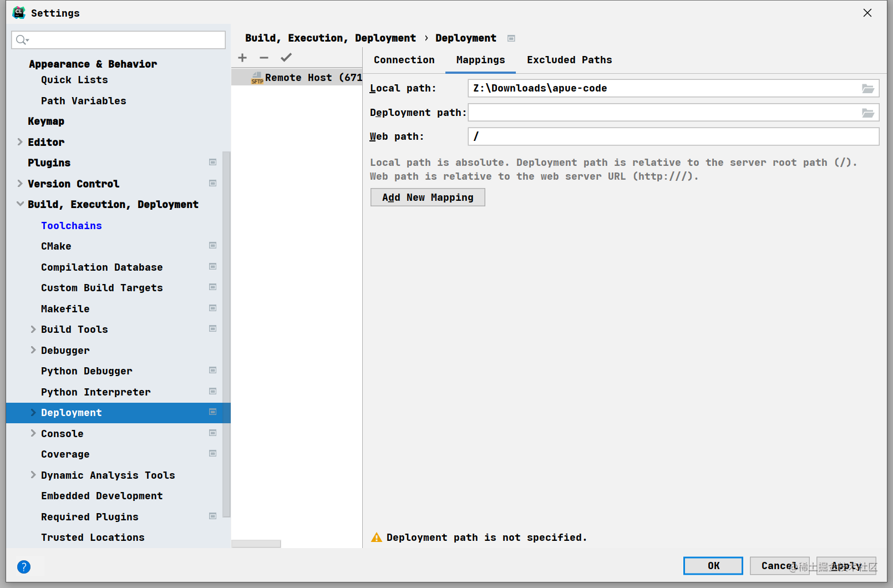Click project icon next to Custom Build Targets
Screen dimensions: 893x588
pyautogui.click(x=212, y=287)
